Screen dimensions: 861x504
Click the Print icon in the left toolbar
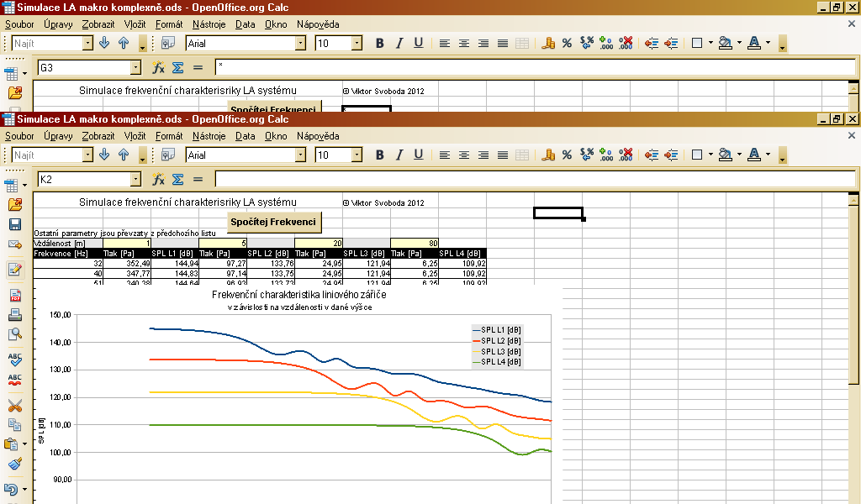click(x=14, y=316)
